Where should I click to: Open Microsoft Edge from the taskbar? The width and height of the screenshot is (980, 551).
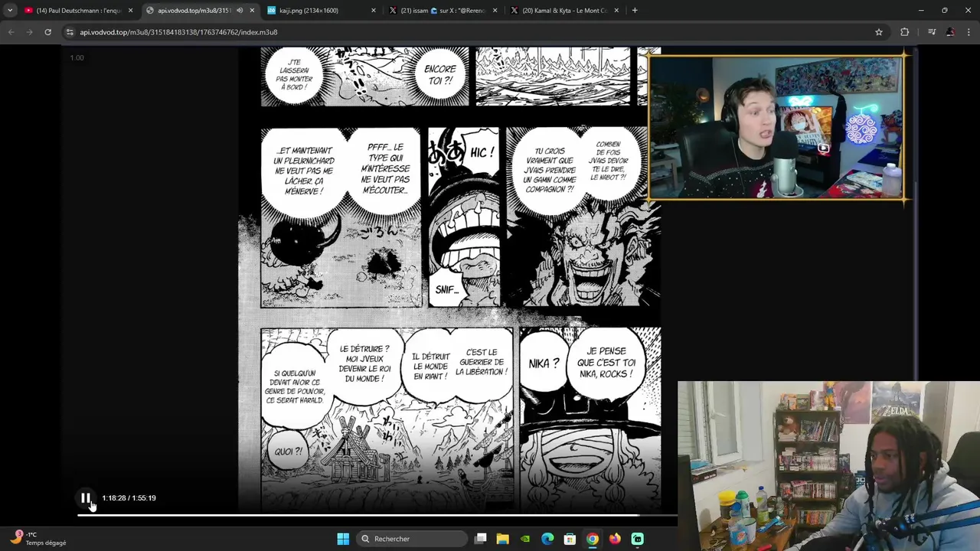(547, 539)
